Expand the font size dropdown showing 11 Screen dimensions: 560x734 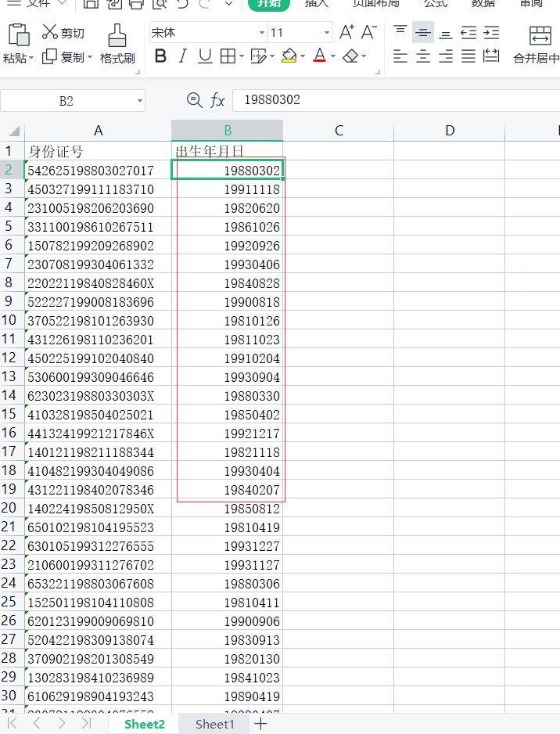[x=327, y=33]
